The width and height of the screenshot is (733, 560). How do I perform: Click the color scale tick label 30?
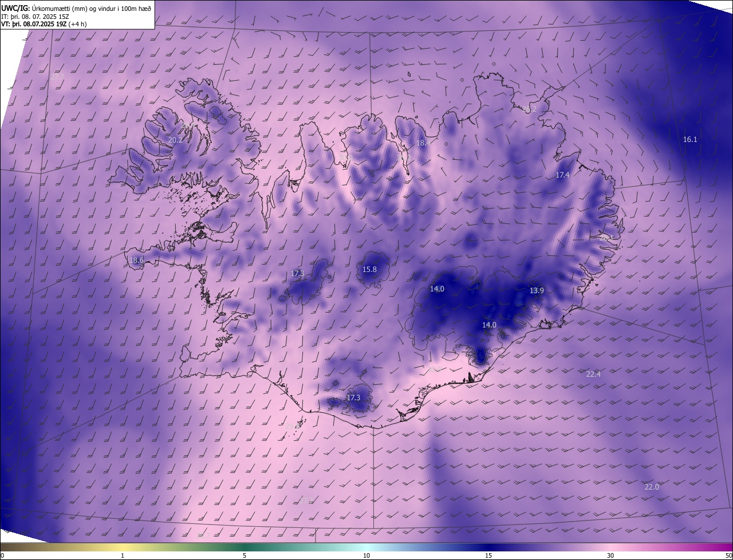tap(610, 555)
